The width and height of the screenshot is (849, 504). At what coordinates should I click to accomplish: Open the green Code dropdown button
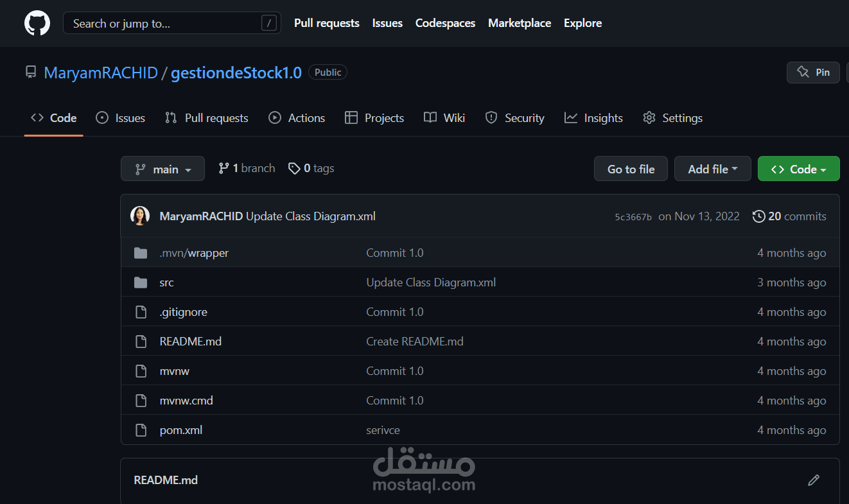[x=799, y=169]
